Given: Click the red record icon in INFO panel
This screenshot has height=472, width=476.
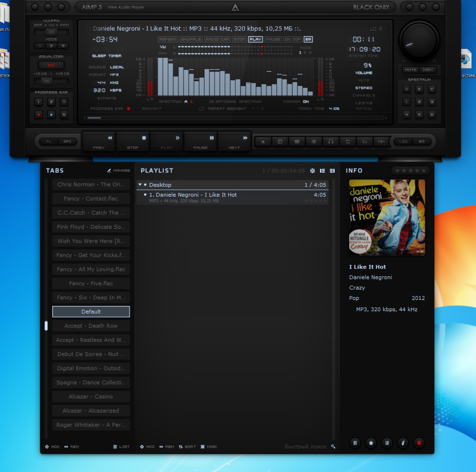Looking at the screenshot, I should tap(419, 443).
